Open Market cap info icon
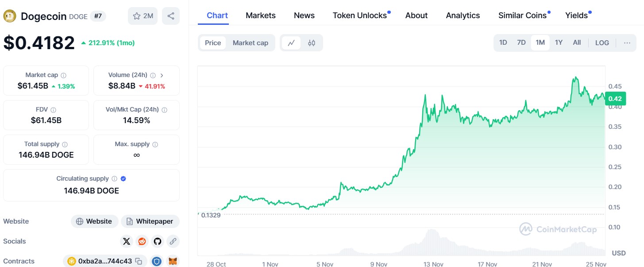The width and height of the screenshot is (644, 267). tap(64, 75)
